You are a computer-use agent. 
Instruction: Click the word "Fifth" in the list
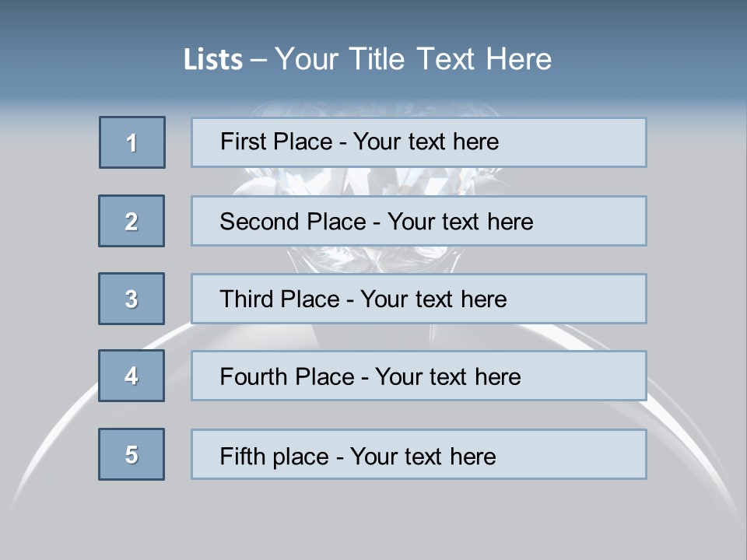[240, 456]
